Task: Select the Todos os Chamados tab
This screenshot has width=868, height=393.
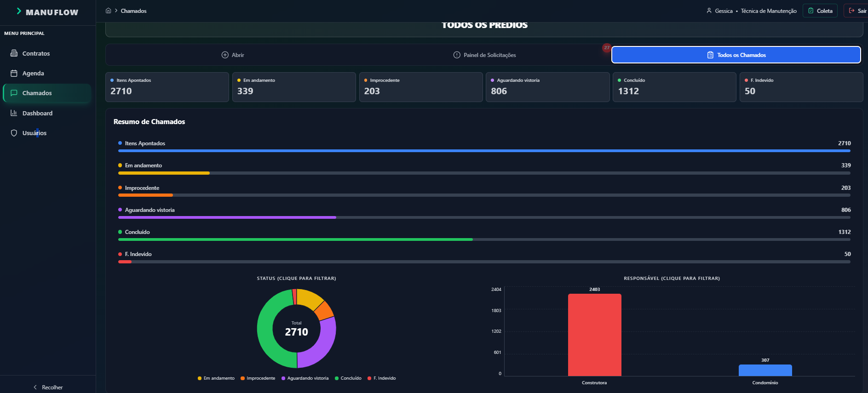Action: 736,55
